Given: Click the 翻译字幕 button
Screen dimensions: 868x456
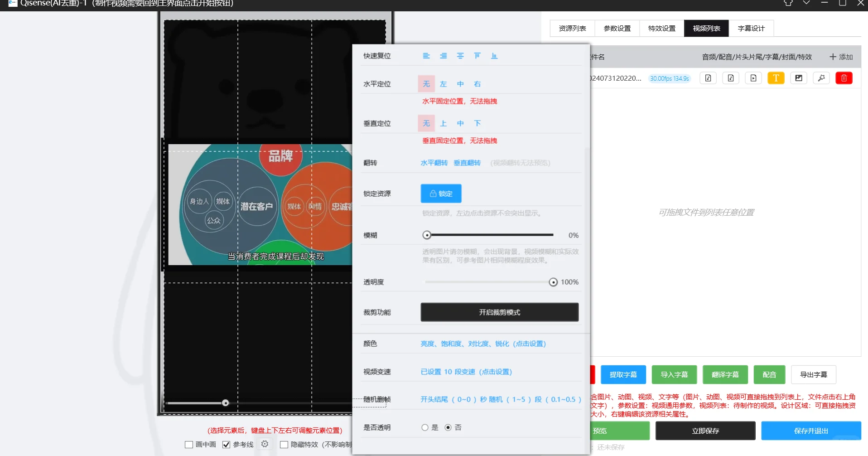Looking at the screenshot, I should [725, 375].
